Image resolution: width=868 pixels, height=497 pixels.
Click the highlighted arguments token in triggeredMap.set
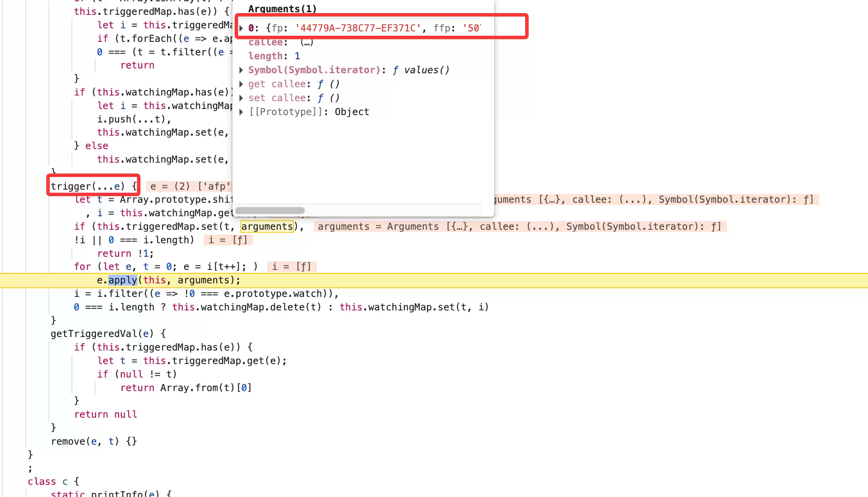[267, 227]
